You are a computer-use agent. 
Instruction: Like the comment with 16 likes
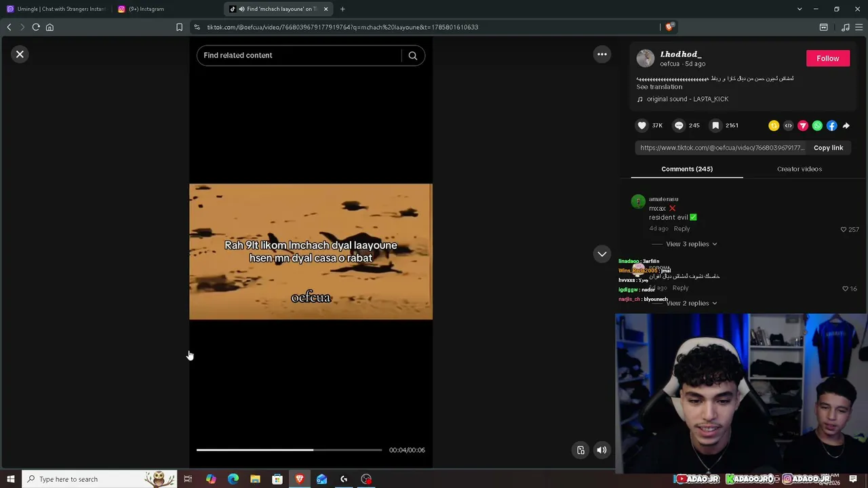845,288
